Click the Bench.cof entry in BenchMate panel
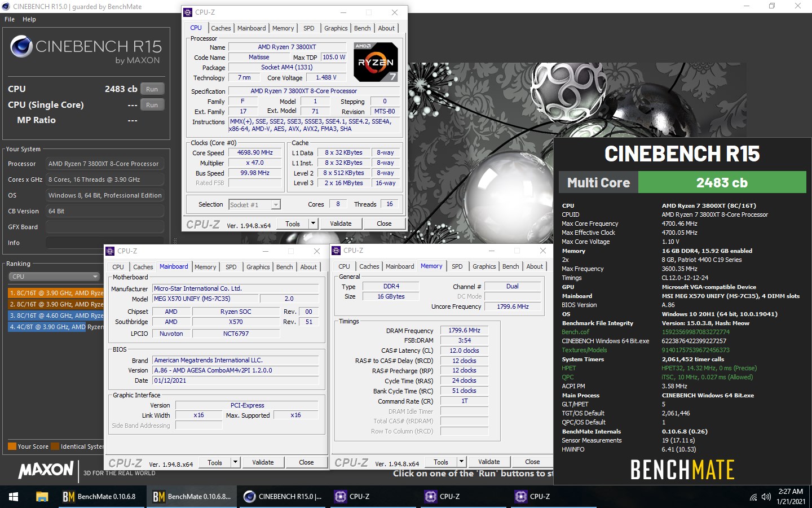The width and height of the screenshot is (812, 508). [x=575, y=332]
